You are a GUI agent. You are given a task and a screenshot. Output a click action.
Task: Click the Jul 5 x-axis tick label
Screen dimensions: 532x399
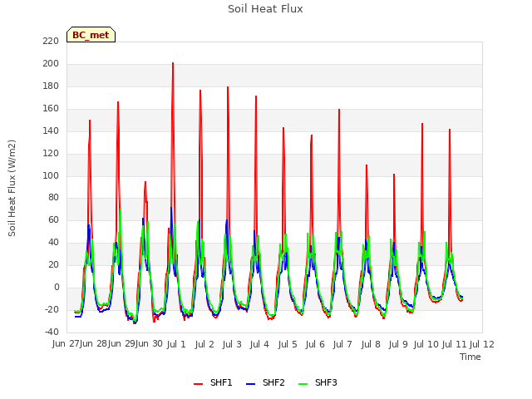point(288,344)
